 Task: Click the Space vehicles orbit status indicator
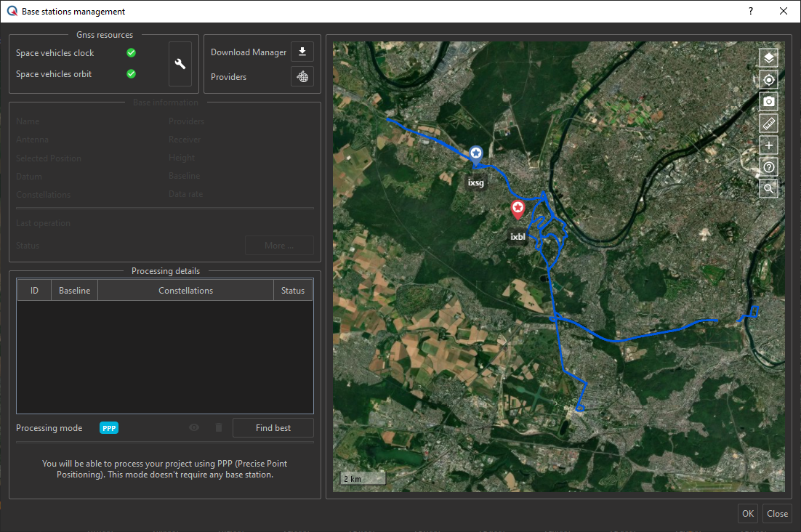pos(131,74)
